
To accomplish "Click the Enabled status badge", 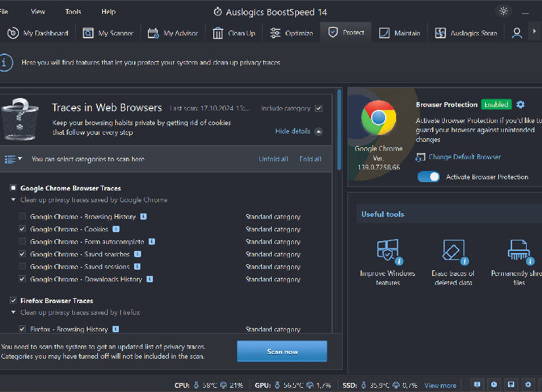I will click(x=496, y=104).
